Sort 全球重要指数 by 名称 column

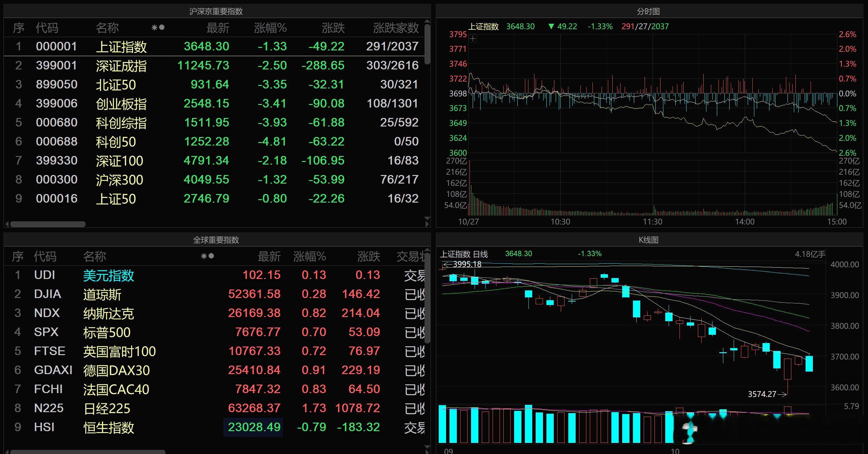(95, 256)
